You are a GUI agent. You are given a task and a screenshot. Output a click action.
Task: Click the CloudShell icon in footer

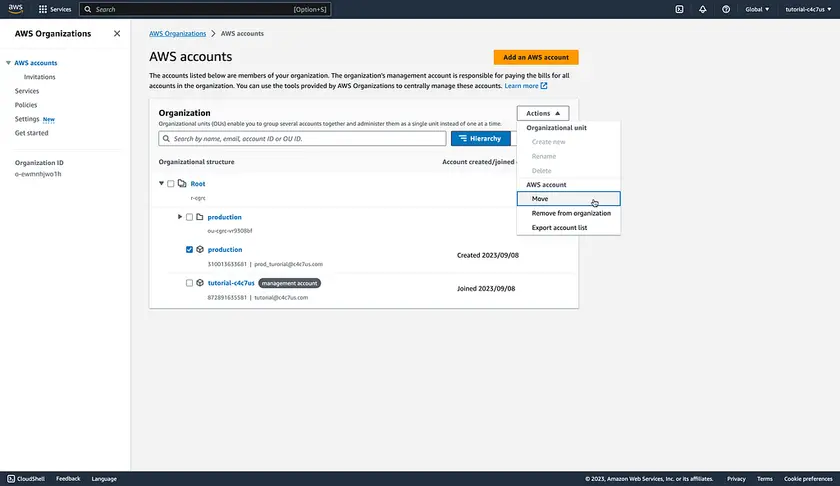tap(11, 478)
